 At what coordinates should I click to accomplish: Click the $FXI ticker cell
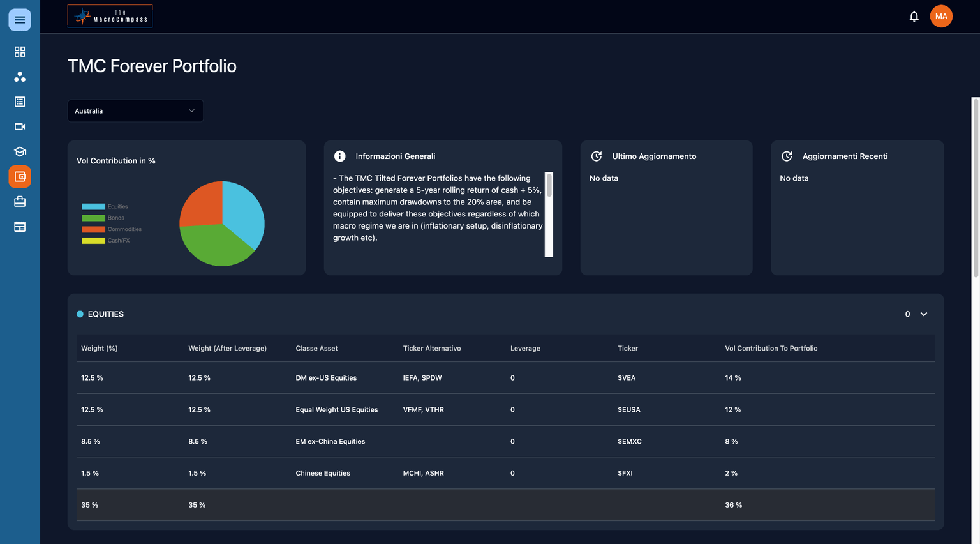tap(625, 474)
